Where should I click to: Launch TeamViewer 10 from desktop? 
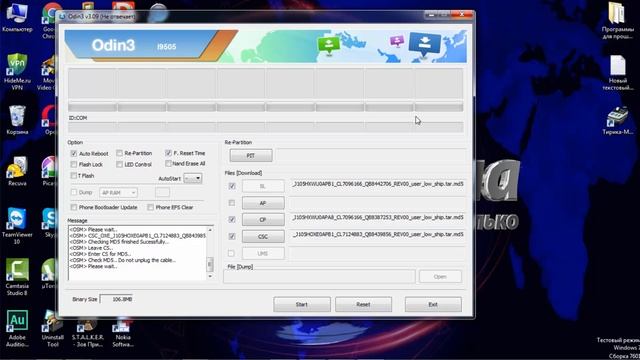click(17, 225)
